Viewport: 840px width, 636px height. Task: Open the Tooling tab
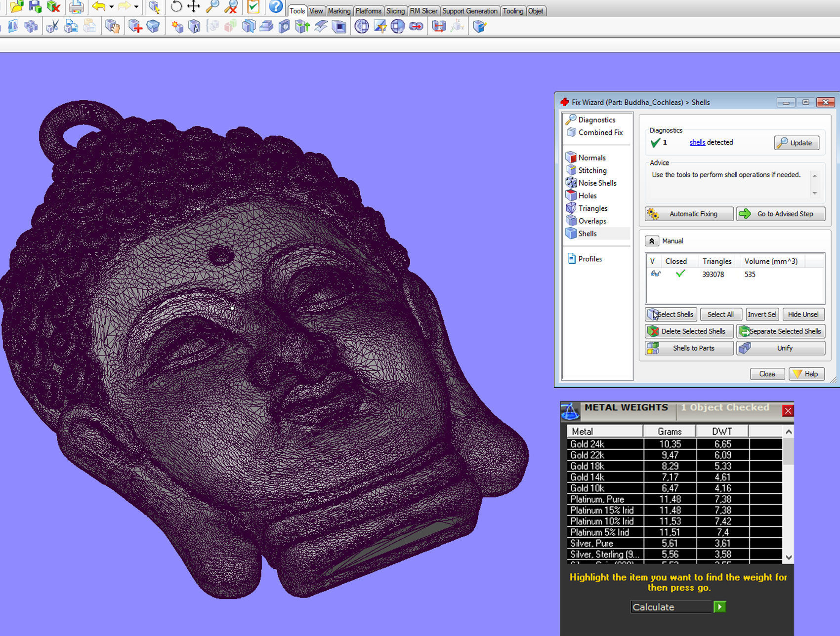[513, 11]
